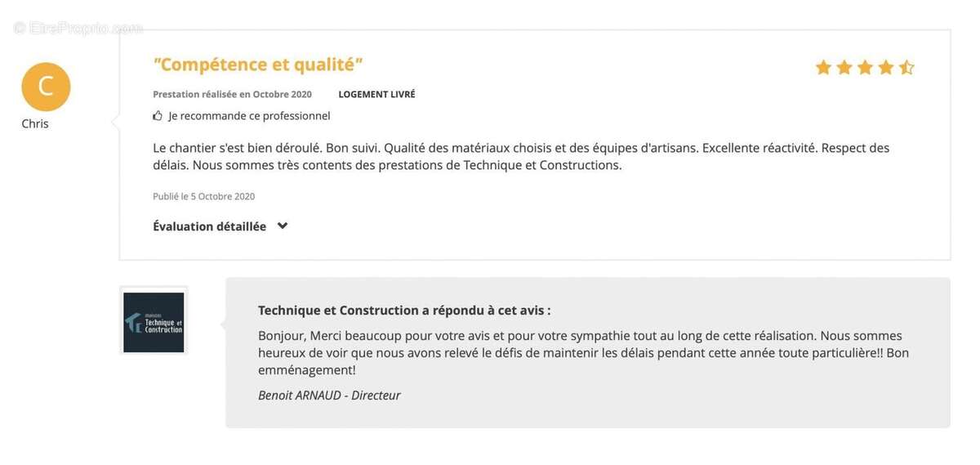The width and height of the screenshot is (980, 465).
Task: Click the second rating star
Action: [844, 68]
